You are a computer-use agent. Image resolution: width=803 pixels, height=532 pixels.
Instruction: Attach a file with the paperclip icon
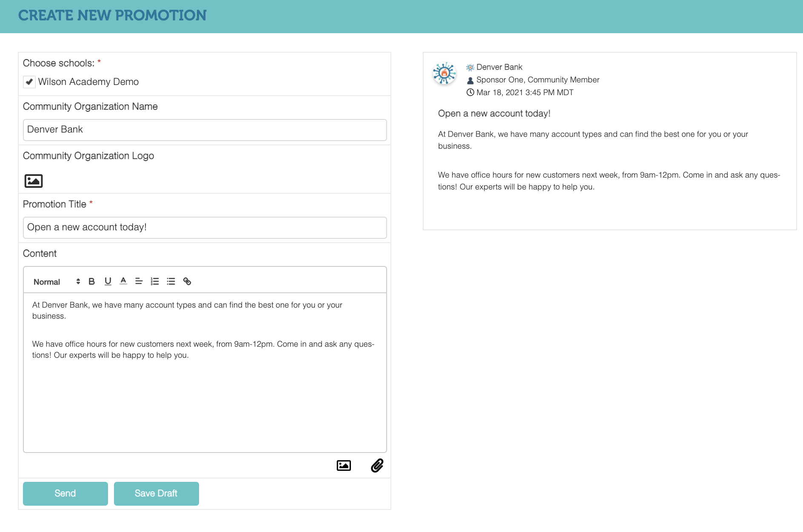click(377, 466)
